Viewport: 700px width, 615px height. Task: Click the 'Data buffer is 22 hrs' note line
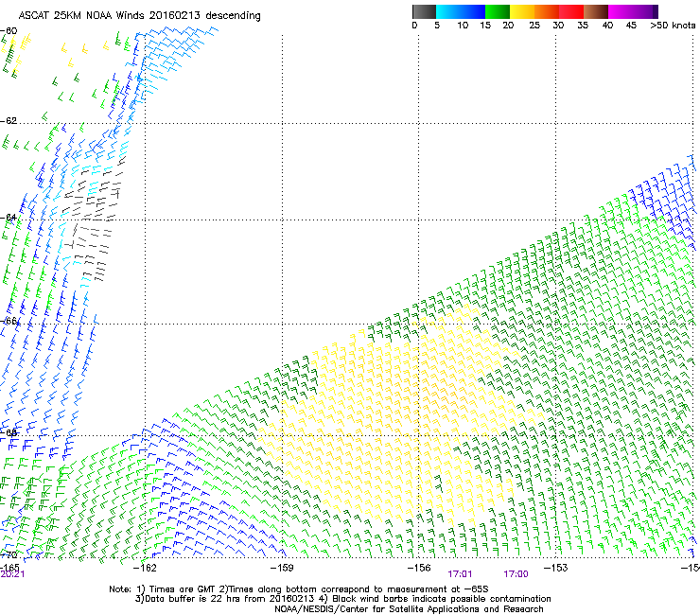click(342, 599)
